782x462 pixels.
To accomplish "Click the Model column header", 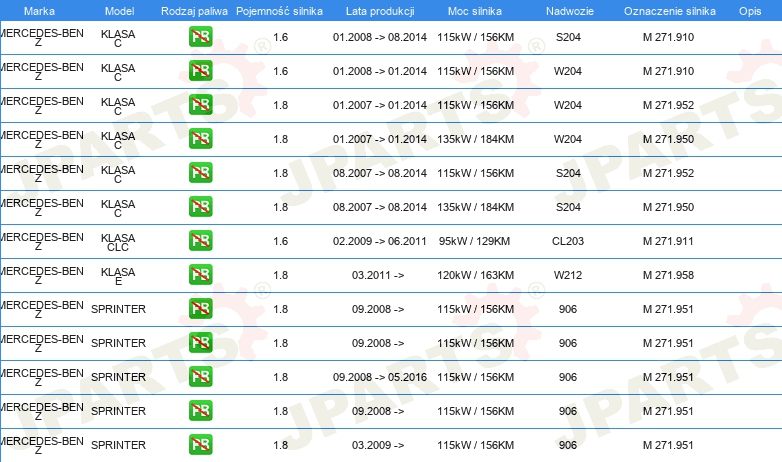I will pyautogui.click(x=120, y=11).
